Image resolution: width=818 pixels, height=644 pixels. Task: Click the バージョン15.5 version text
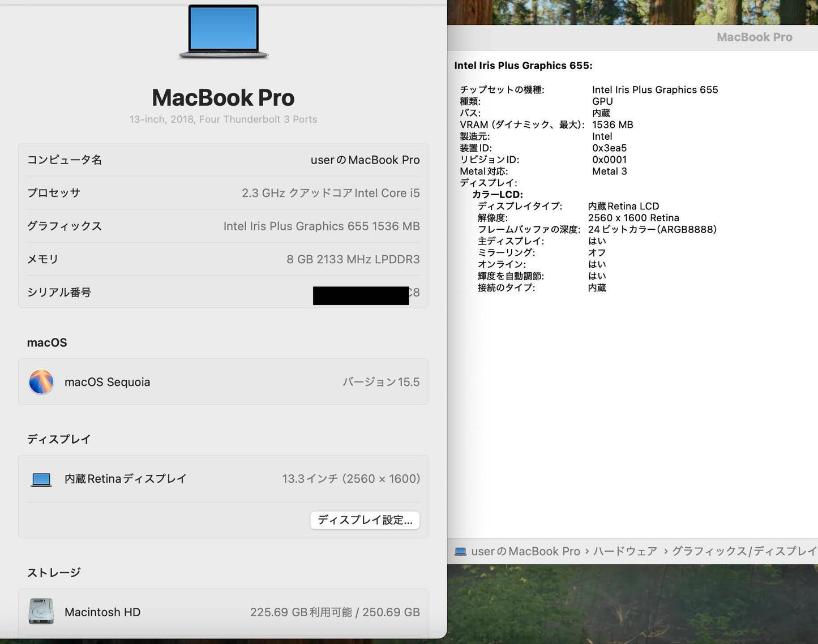point(381,381)
